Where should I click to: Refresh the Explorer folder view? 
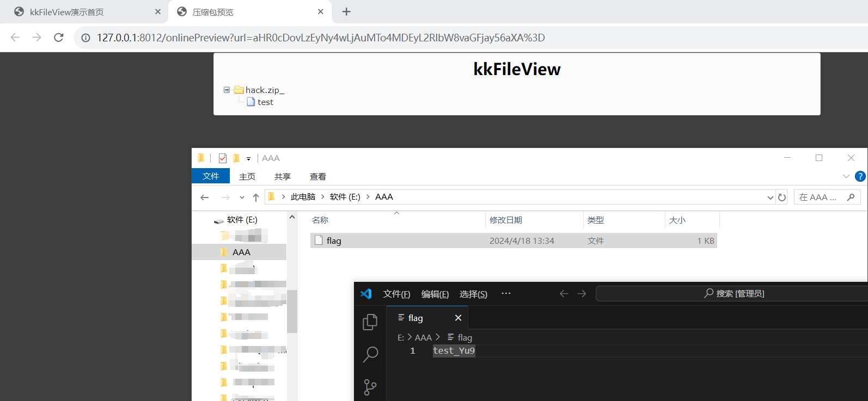tap(782, 198)
